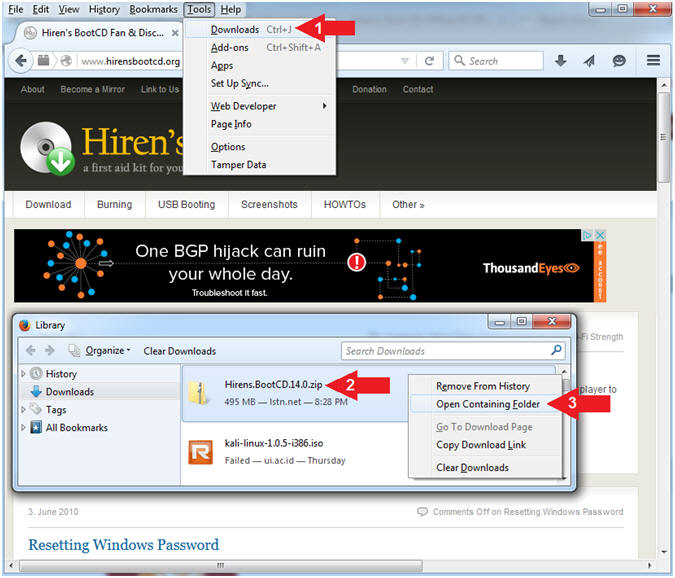Open the Web Developer submenu
The width and height of the screenshot is (675, 578).
260,106
